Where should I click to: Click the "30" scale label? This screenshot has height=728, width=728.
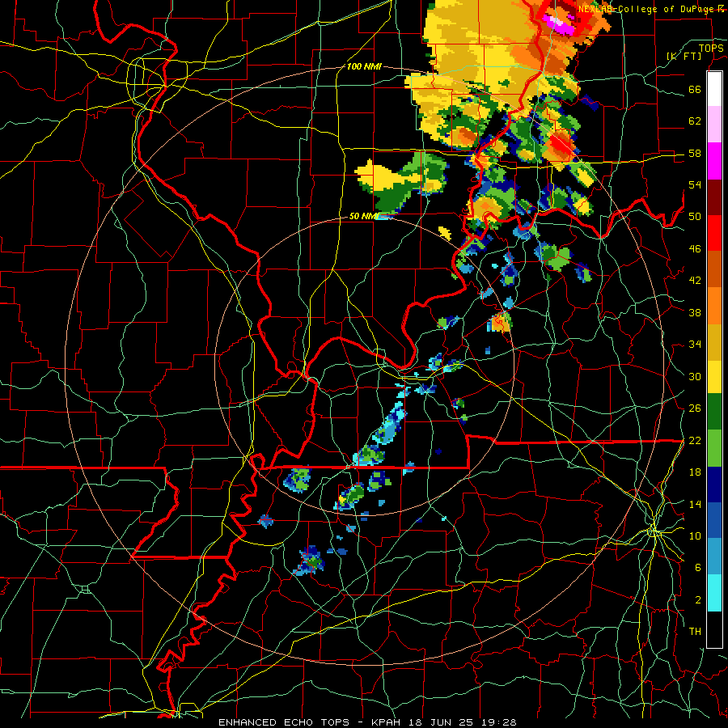695,376
